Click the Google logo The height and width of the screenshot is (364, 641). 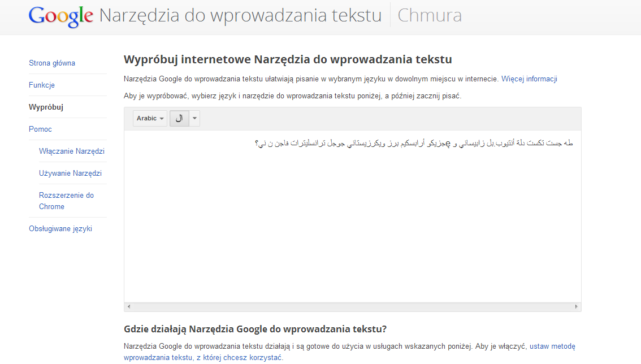(x=61, y=16)
